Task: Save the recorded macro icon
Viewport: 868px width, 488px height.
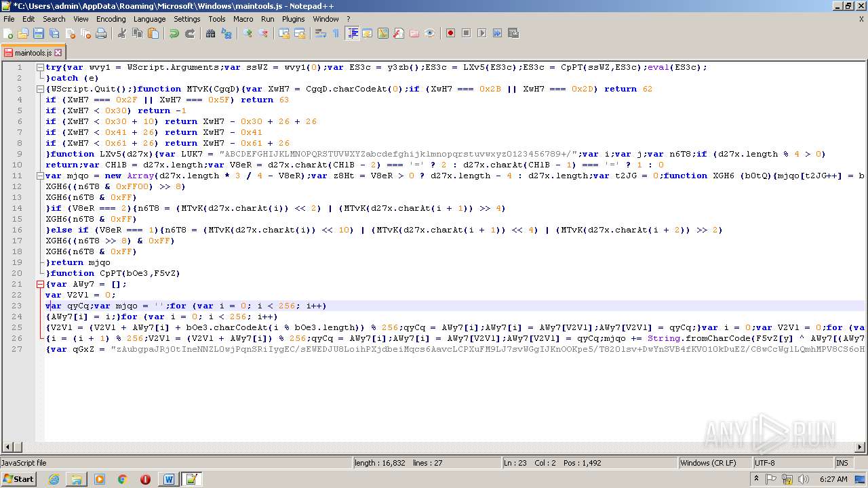Action: 513,33
